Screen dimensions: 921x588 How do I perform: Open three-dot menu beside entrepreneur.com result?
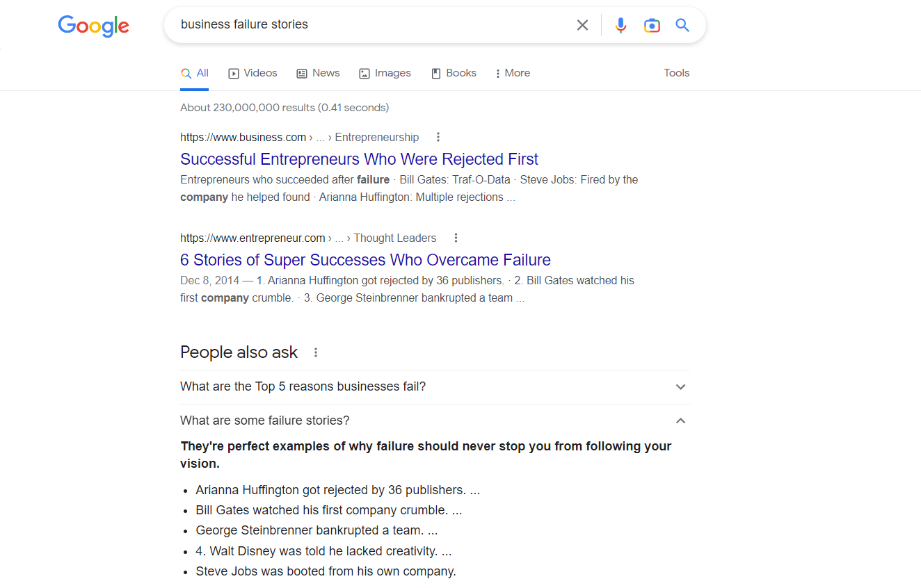(x=456, y=238)
